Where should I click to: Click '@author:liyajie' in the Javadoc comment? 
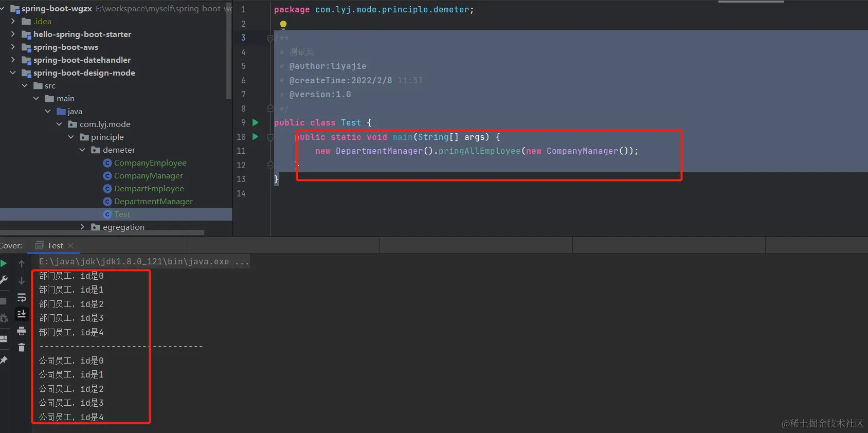328,66
